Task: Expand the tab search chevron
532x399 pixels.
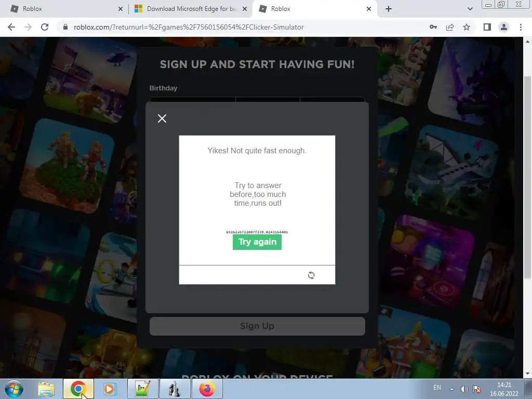Action: [x=470, y=9]
